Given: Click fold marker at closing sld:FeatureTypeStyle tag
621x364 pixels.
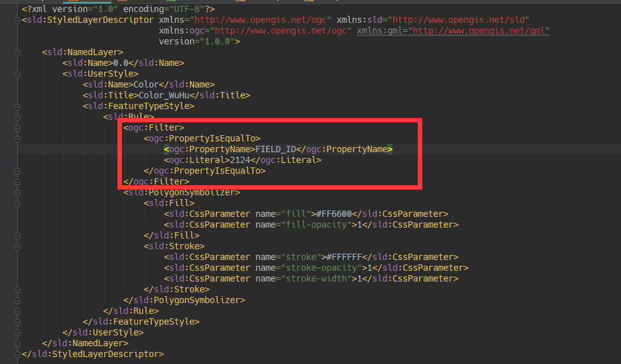Looking at the screenshot, I should coord(17,322).
